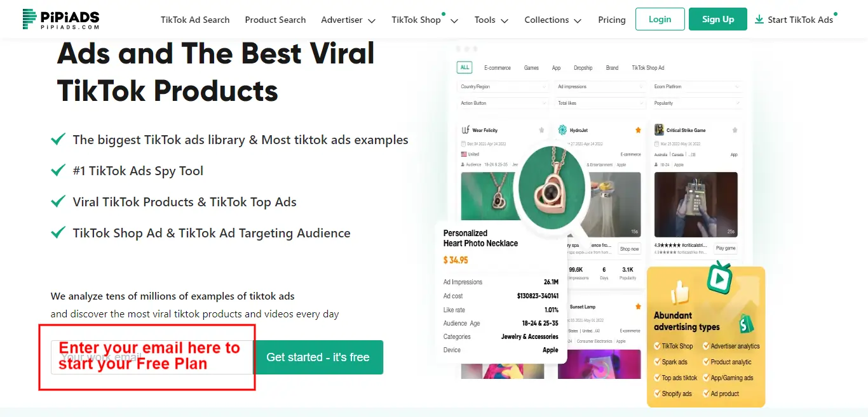Click the work email input field

[153, 357]
